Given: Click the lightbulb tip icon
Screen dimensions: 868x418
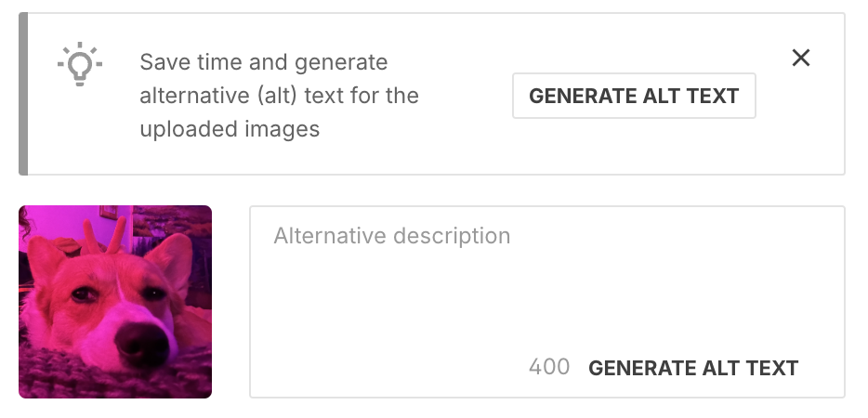Looking at the screenshot, I should (80, 64).
